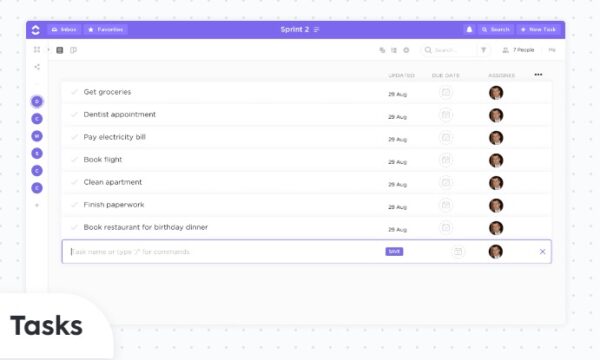Expand the 7 People filter
The height and width of the screenshot is (360, 600).
[518, 50]
